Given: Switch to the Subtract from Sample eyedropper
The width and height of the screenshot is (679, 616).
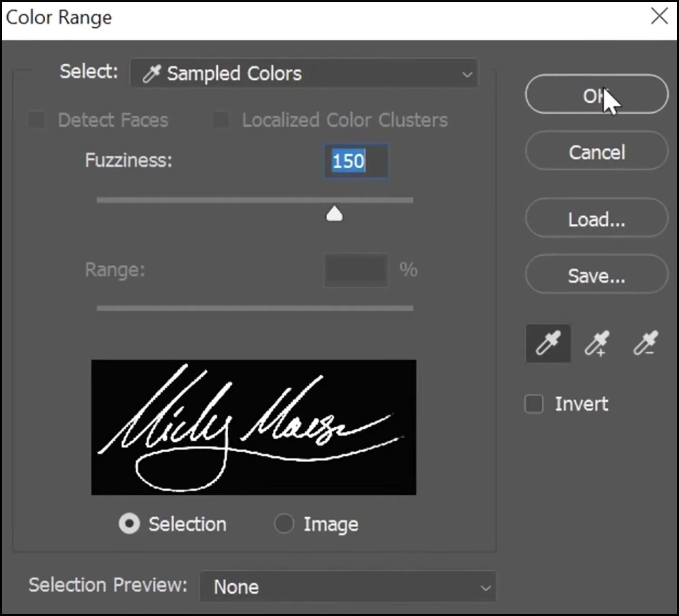Looking at the screenshot, I should 645,343.
